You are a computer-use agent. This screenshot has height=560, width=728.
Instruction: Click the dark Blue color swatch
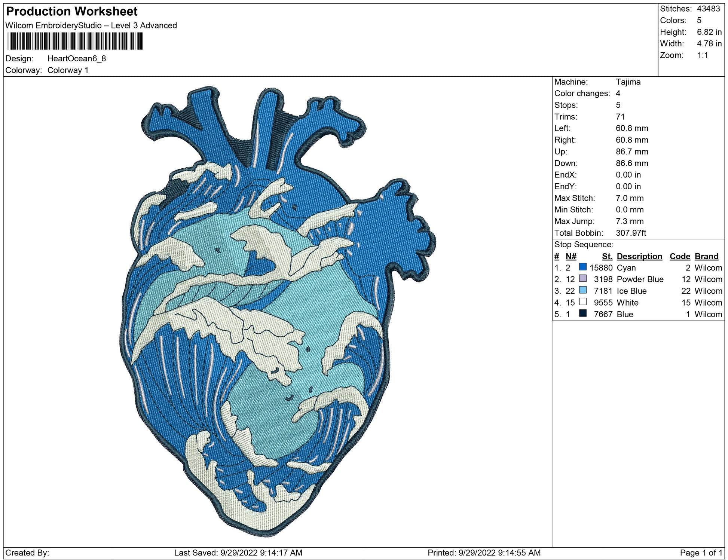pos(582,313)
